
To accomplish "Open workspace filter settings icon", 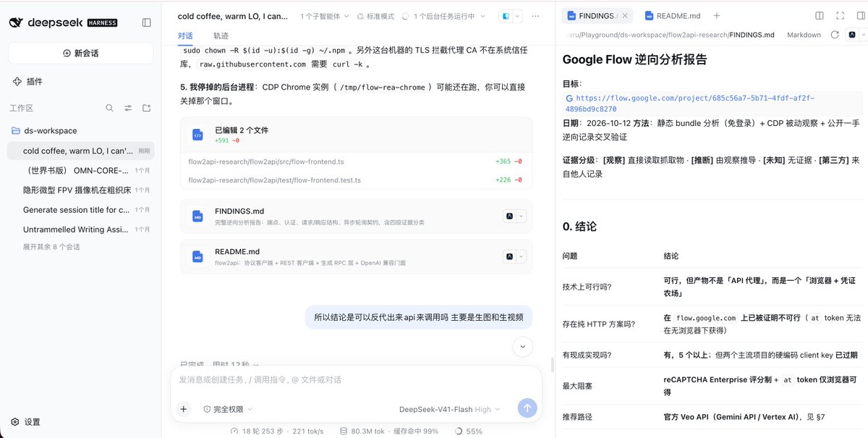I will click(x=128, y=108).
